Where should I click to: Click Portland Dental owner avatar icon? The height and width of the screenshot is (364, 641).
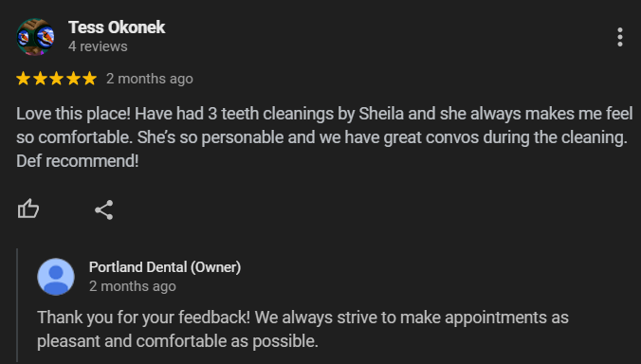[56, 277]
